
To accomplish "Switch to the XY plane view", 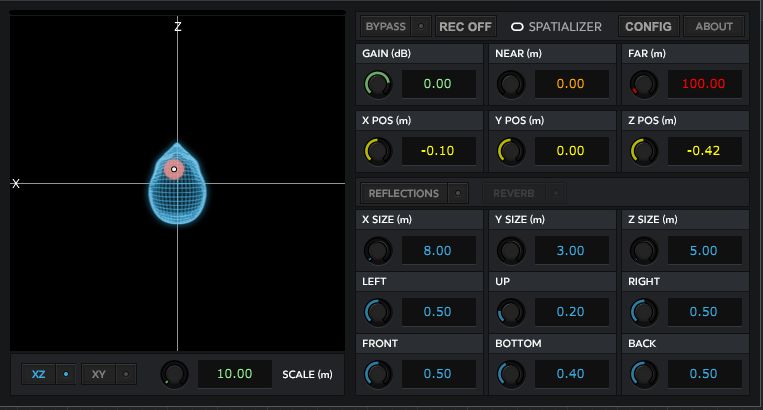I will 99,374.
